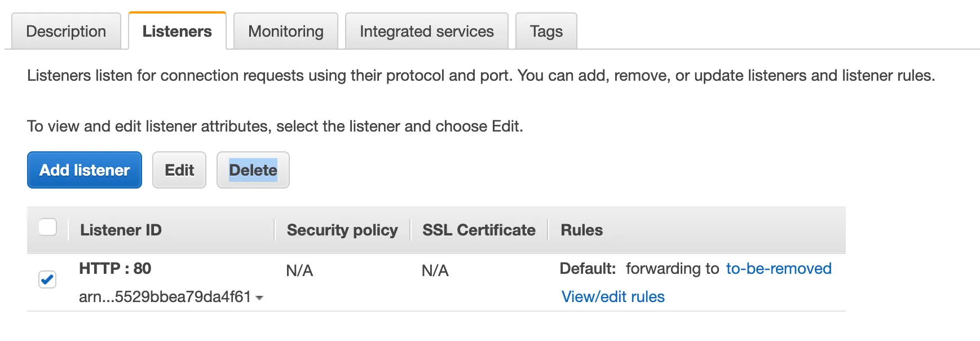Select the Listeners tab

177,32
